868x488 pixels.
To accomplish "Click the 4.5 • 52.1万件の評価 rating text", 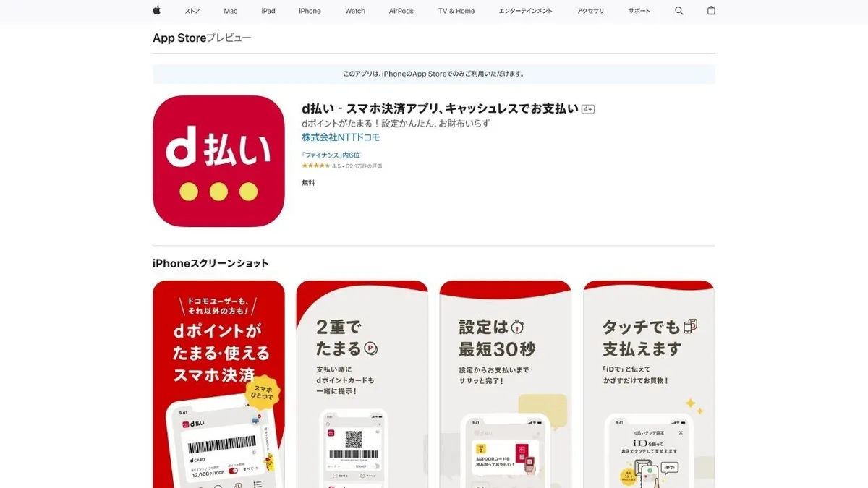I will [x=357, y=166].
